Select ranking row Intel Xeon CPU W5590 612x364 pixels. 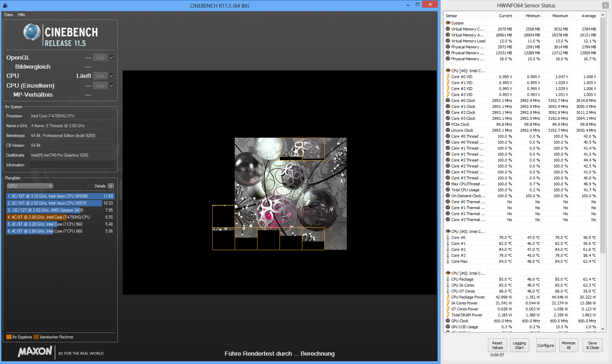(60, 196)
